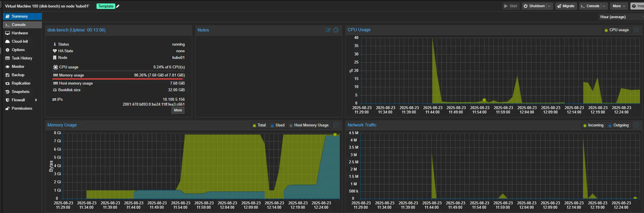Open Hardware from the sidebar

pyautogui.click(x=20, y=33)
